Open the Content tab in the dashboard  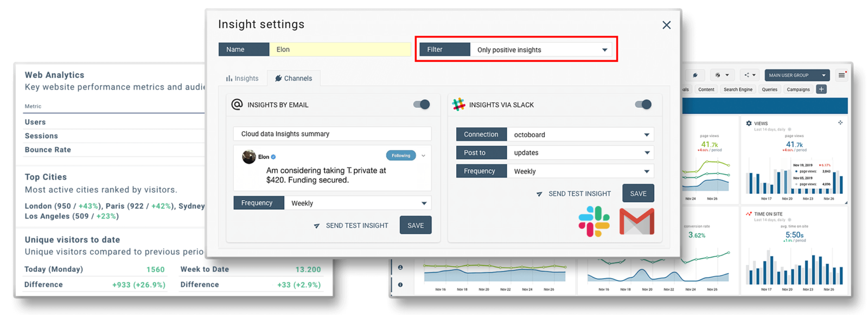[706, 89]
